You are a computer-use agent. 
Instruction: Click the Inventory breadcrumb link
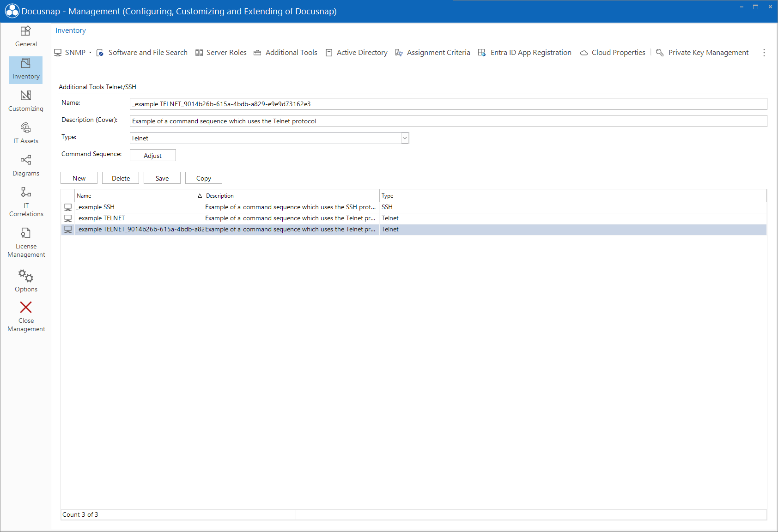(71, 30)
